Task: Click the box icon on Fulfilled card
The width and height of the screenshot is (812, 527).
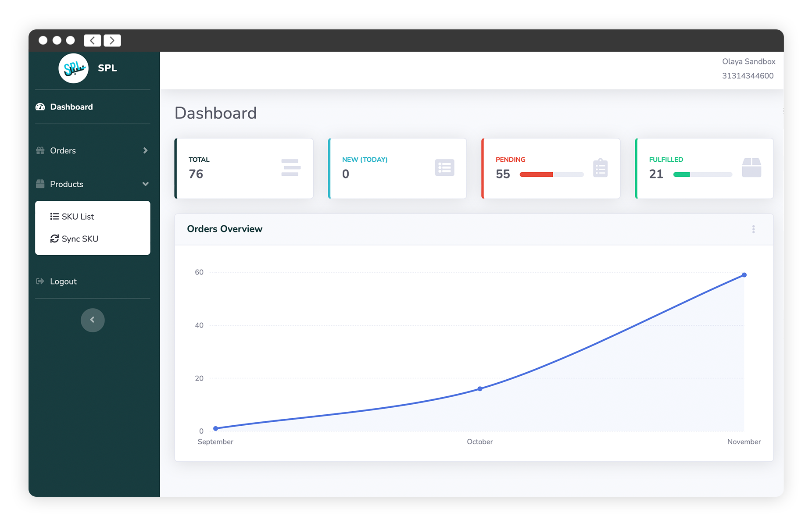Action: [x=751, y=168]
